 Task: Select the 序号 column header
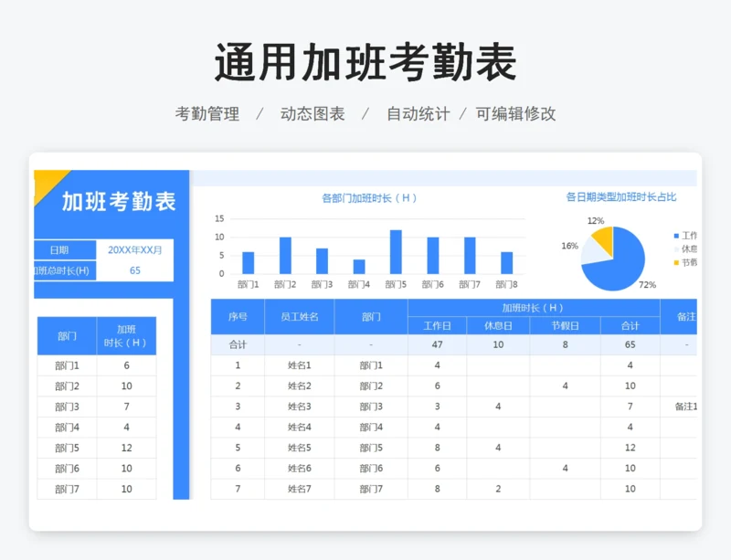(238, 317)
